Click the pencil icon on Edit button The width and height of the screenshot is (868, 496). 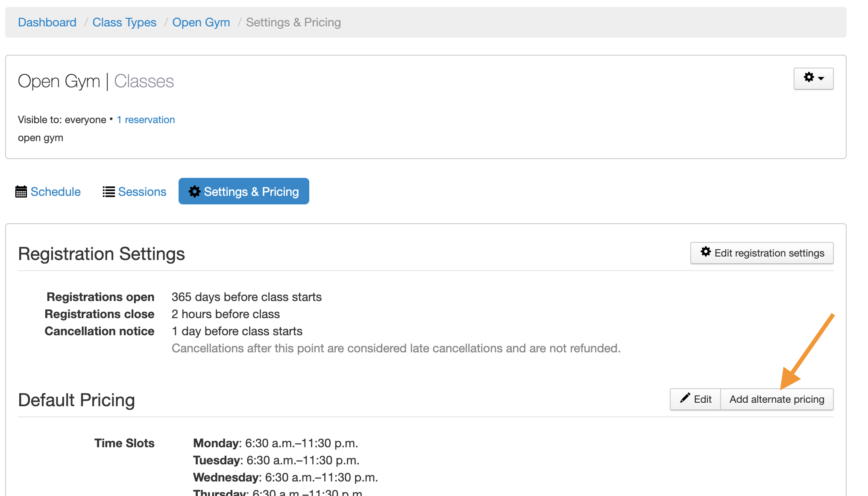coord(685,398)
